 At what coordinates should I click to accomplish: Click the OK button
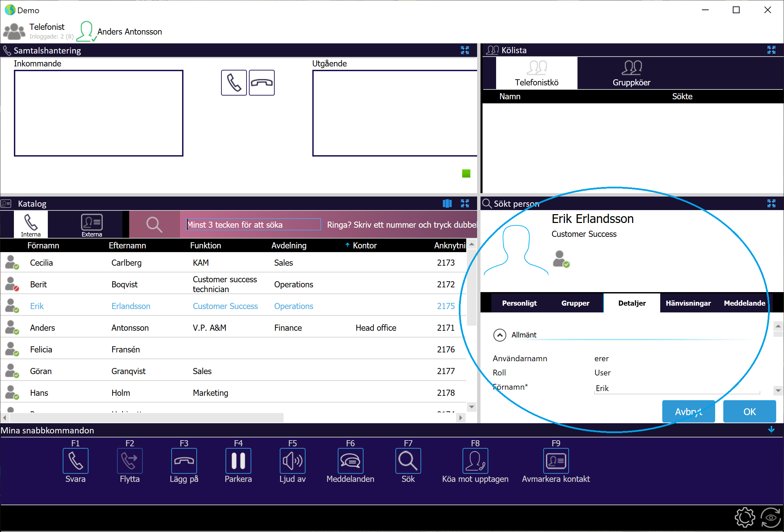tap(749, 411)
